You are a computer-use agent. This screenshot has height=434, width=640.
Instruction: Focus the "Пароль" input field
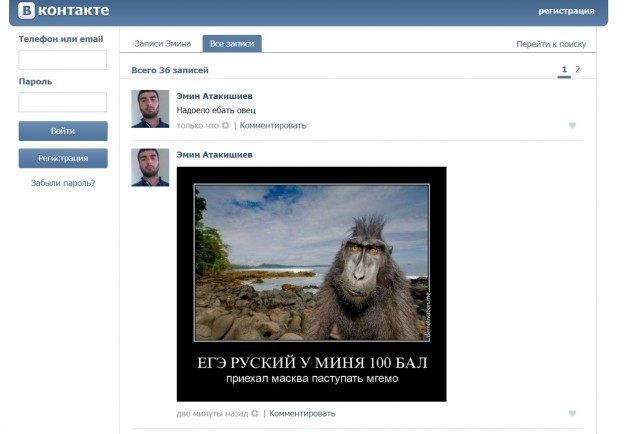[x=62, y=102]
